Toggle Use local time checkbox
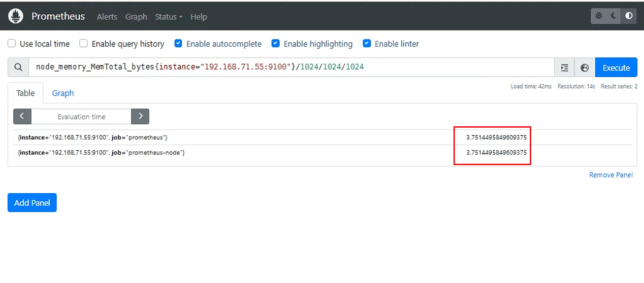Screen dimensions: 644x283 tap(12, 43)
